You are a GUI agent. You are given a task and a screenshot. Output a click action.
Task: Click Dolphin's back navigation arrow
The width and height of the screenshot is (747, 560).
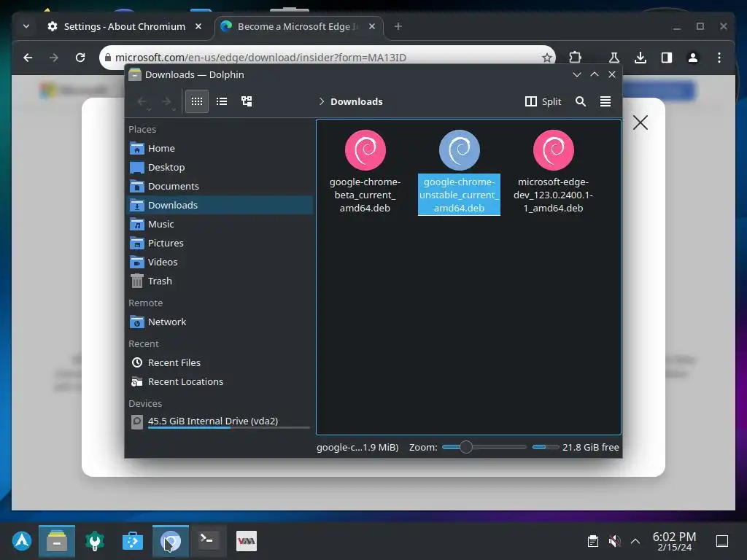pyautogui.click(x=142, y=101)
